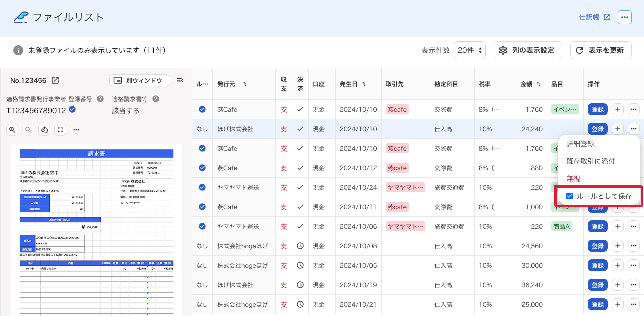Click ヤマヤマト… tag in 2024/10/24 row
This screenshot has height=316, width=644.
[x=405, y=187]
